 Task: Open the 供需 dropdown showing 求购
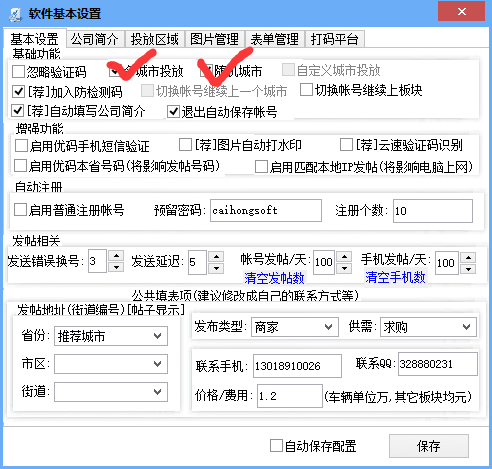(428, 327)
